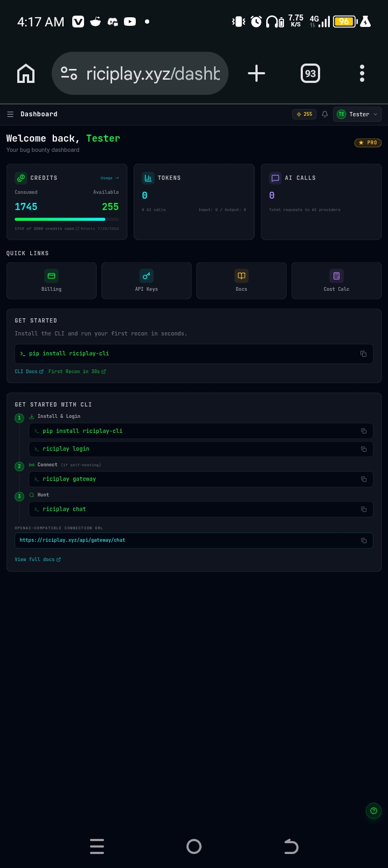Open the hamburger sidebar menu
The height and width of the screenshot is (868, 388).
point(10,114)
